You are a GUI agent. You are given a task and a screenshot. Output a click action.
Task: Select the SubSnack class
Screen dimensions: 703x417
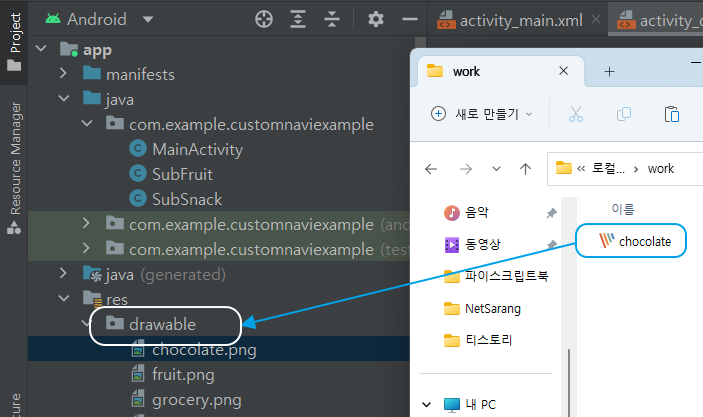click(x=187, y=199)
